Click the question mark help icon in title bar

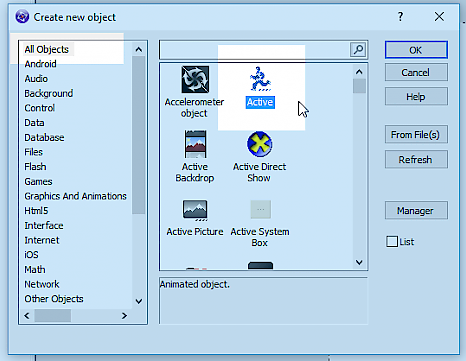point(400,17)
